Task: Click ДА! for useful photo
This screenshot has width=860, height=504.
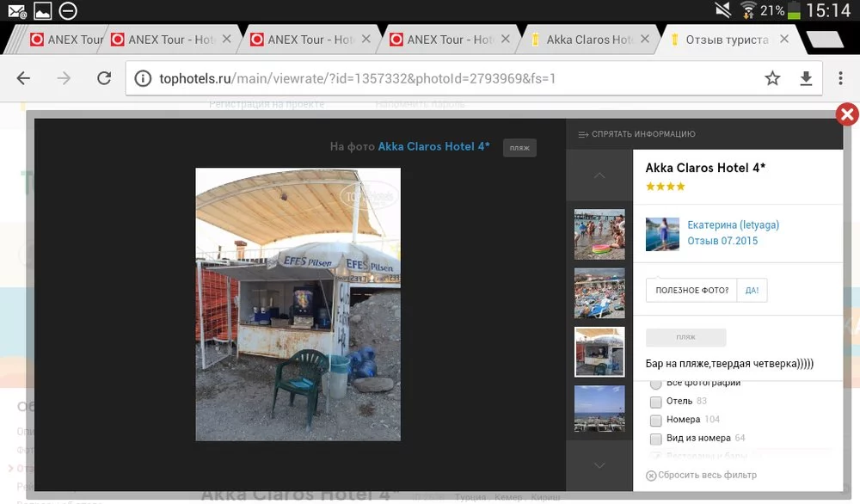Action: click(x=752, y=290)
